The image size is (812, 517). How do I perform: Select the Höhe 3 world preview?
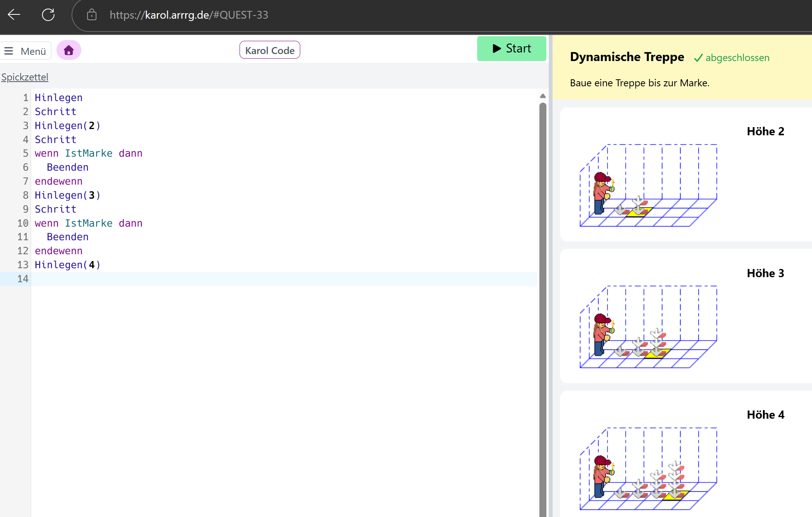point(686,316)
